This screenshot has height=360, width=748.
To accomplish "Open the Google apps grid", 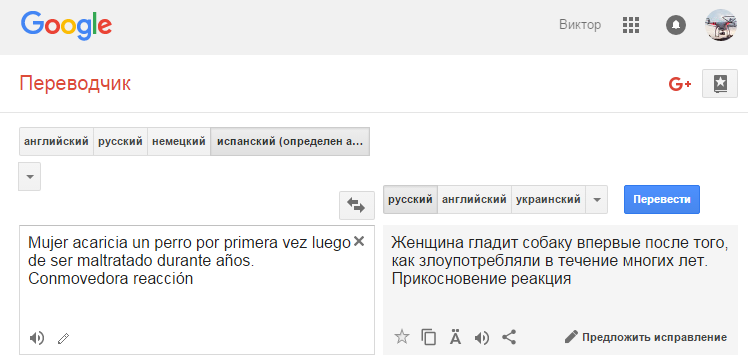I will coord(631,25).
